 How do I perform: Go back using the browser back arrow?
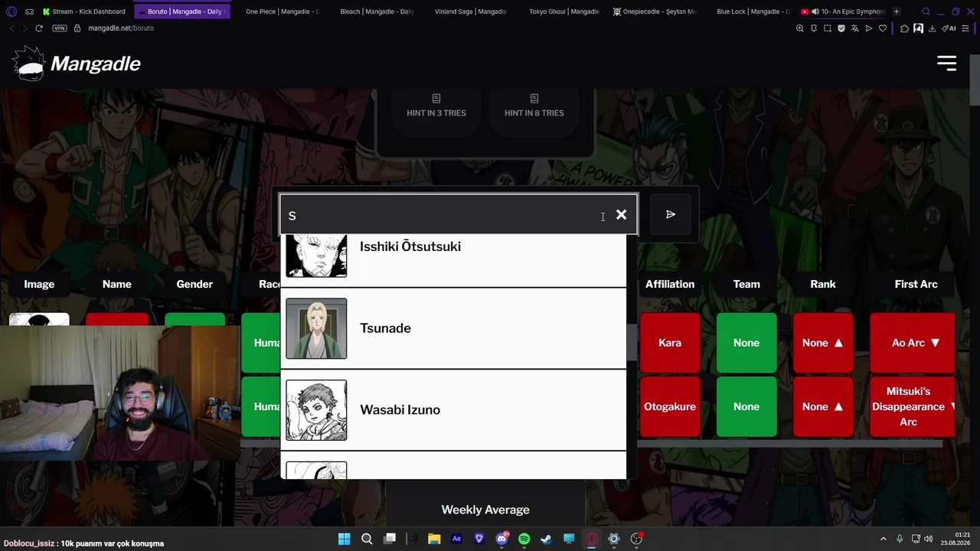click(11, 28)
